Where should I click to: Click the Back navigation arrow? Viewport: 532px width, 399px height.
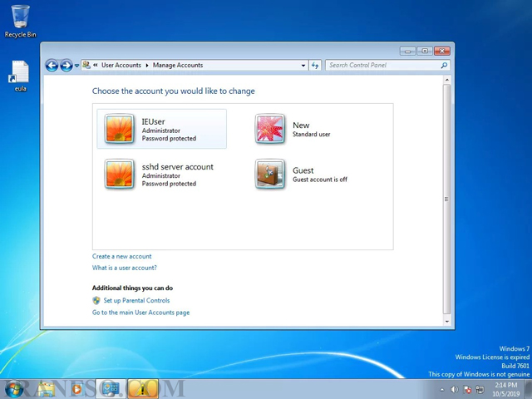click(52, 65)
